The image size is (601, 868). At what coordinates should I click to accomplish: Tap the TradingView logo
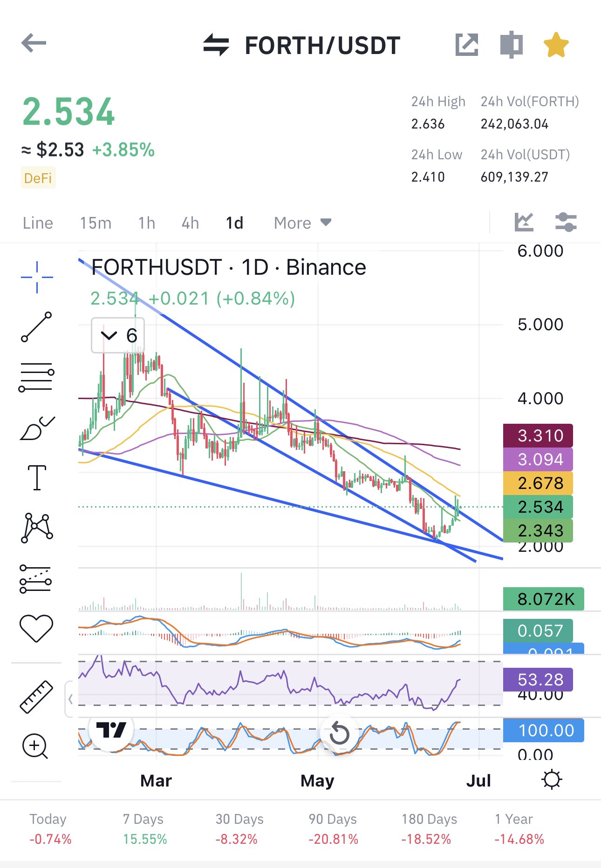click(x=111, y=730)
